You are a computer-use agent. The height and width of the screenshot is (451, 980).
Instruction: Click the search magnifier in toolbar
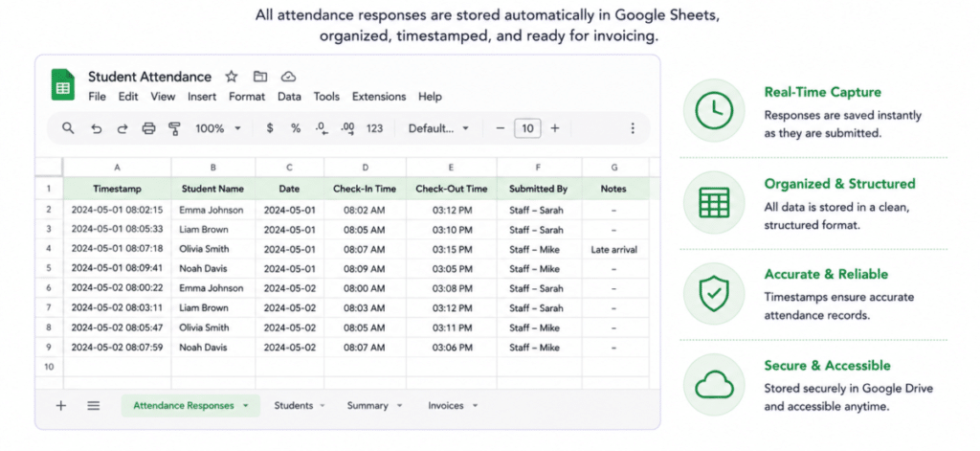coord(68,128)
